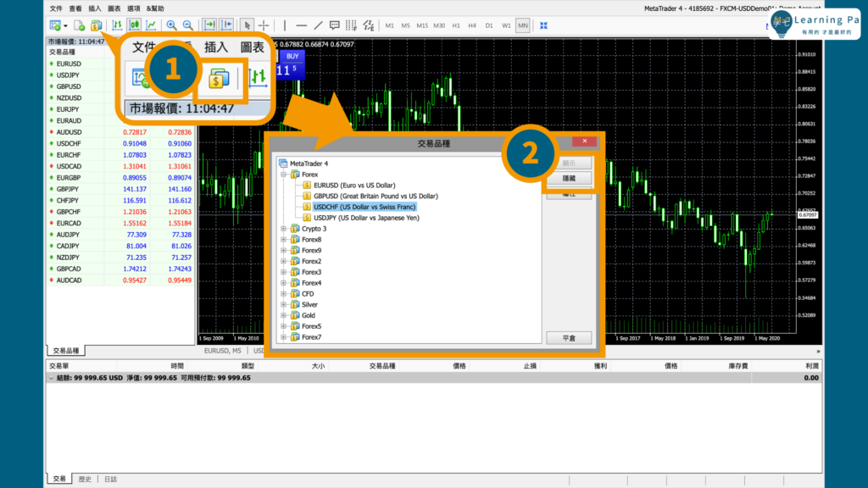The width and height of the screenshot is (868, 488).
Task: Select the cursor arrow tool
Action: coord(247,25)
